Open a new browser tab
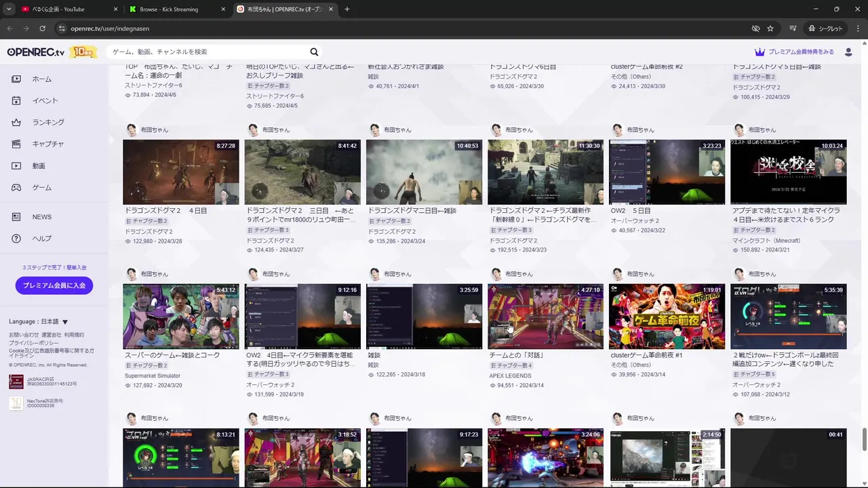Image resolution: width=868 pixels, height=488 pixels. (347, 9)
